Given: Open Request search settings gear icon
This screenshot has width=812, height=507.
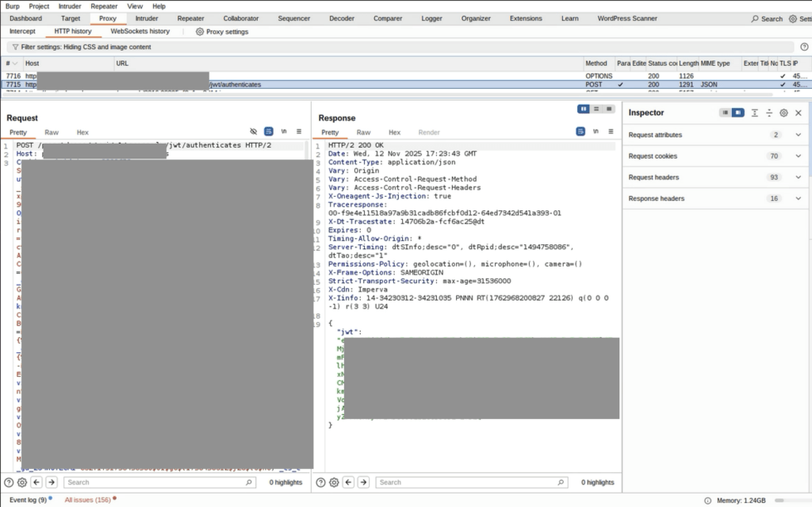Looking at the screenshot, I should tap(22, 482).
